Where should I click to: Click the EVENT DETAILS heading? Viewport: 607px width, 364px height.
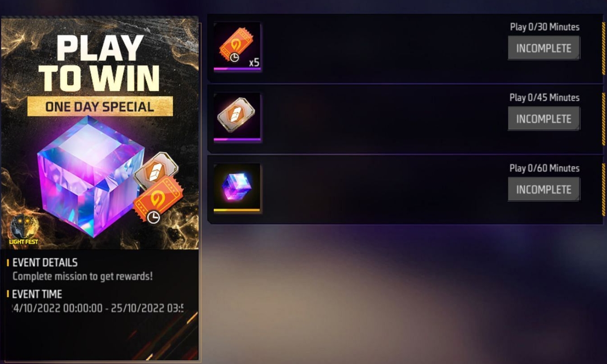click(45, 262)
